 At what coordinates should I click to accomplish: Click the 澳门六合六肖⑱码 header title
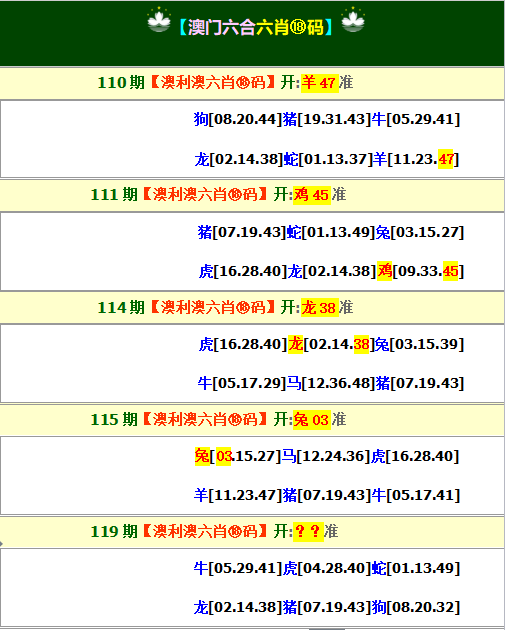coord(256,27)
